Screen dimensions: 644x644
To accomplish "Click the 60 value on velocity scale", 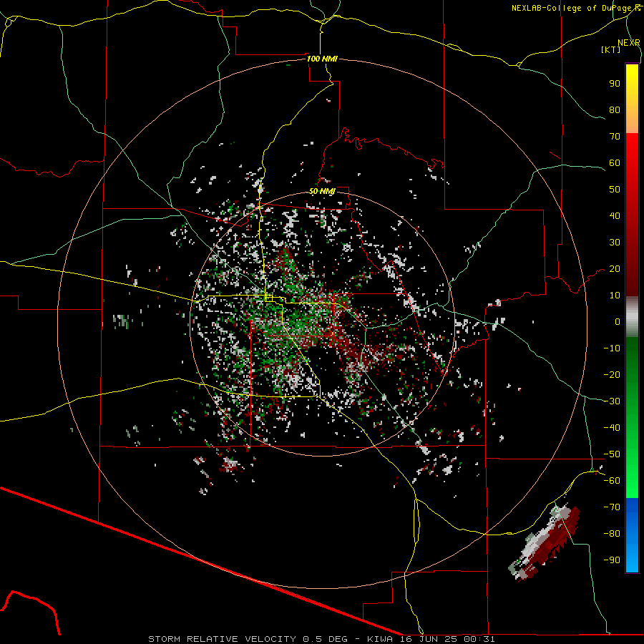I will [x=615, y=163].
